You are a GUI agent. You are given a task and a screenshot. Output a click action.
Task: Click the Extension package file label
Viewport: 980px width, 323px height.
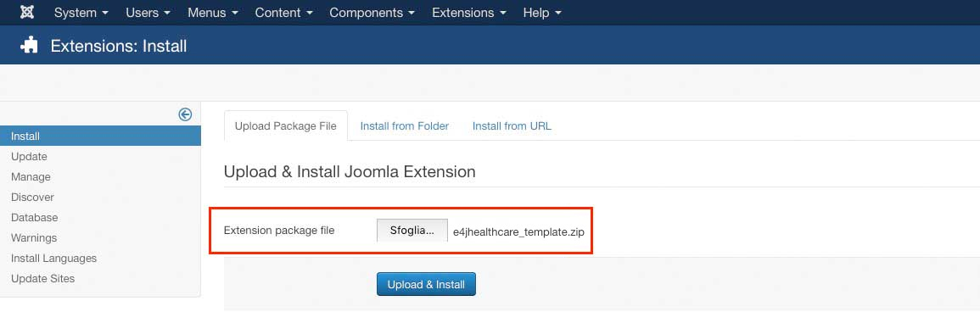[279, 230]
